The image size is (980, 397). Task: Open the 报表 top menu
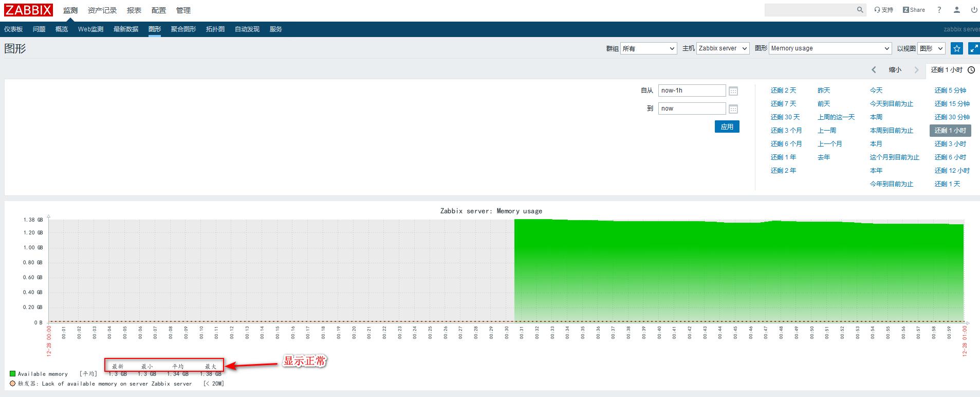[134, 10]
